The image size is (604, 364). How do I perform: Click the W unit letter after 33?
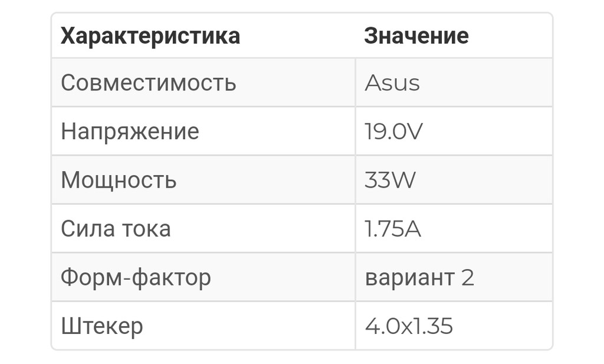pos(403,179)
